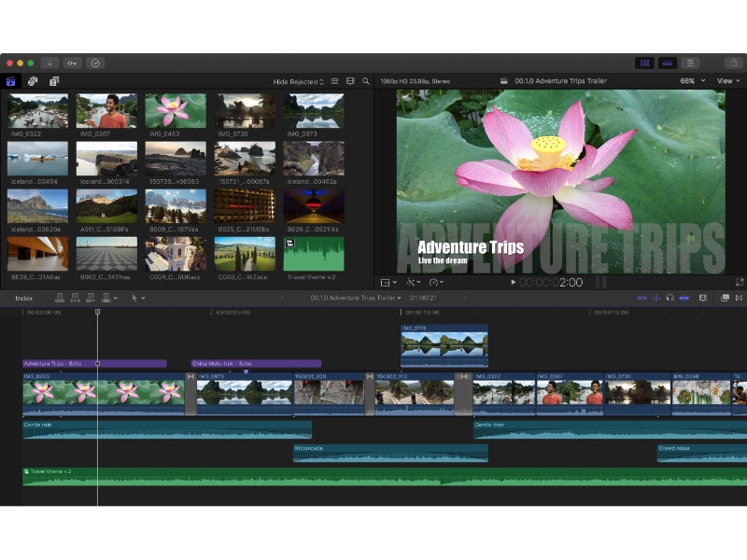This screenshot has width=747, height=560.
Task: Select the Gentle rain audio clip
Action: tap(167, 429)
